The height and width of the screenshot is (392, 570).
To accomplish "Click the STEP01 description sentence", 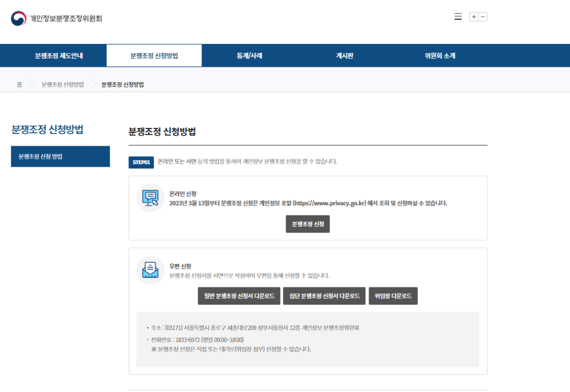I will pos(247,161).
